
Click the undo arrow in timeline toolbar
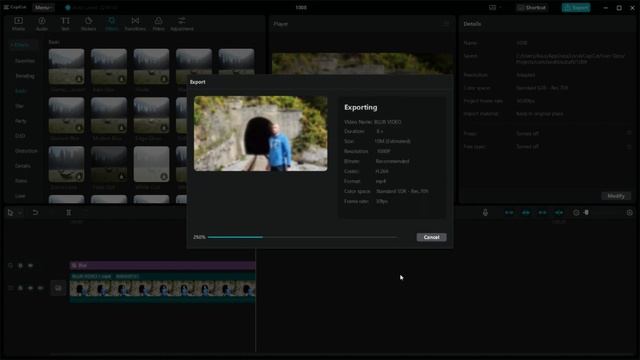click(x=36, y=213)
